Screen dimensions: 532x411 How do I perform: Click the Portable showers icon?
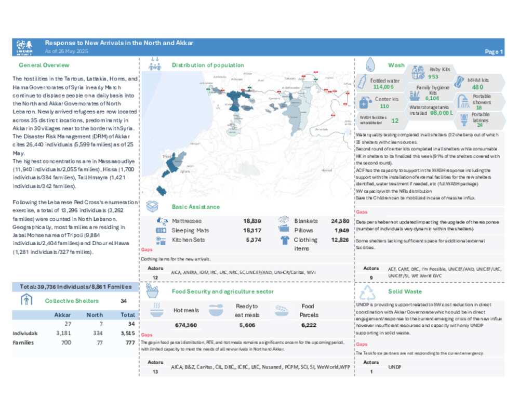462,100
